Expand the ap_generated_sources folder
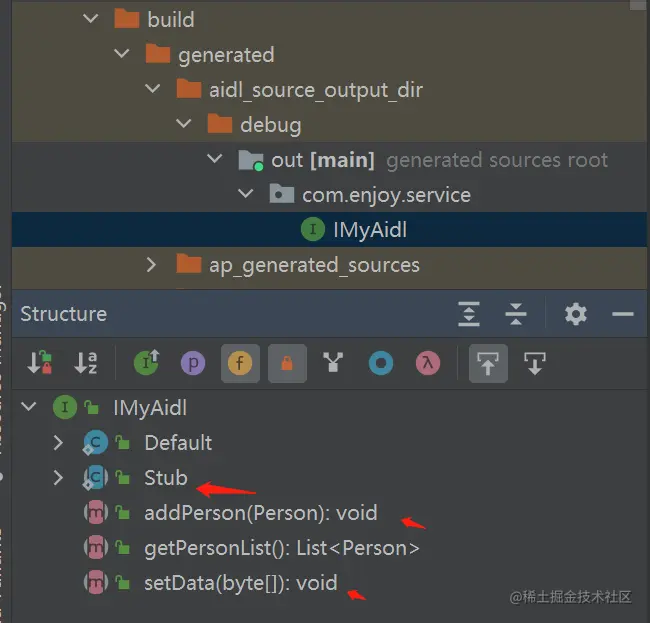This screenshot has width=650, height=623. click(151, 265)
